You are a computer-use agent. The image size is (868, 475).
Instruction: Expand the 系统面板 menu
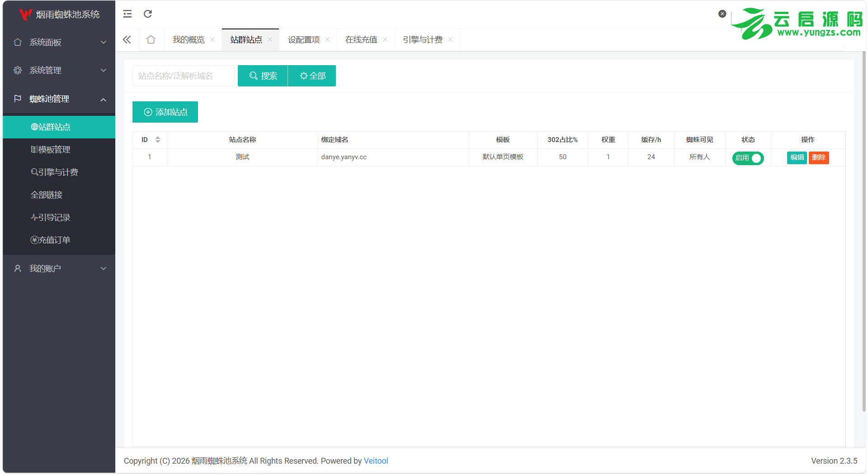tap(59, 42)
